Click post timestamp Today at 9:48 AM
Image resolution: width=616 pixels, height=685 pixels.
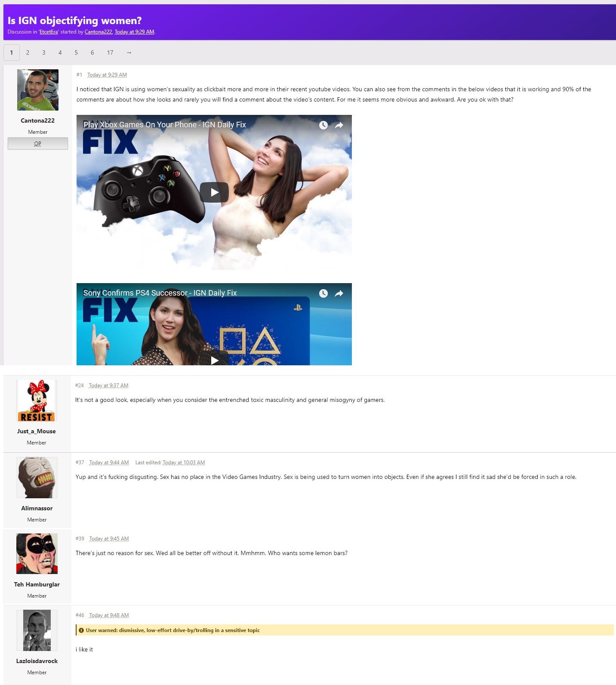tap(109, 615)
